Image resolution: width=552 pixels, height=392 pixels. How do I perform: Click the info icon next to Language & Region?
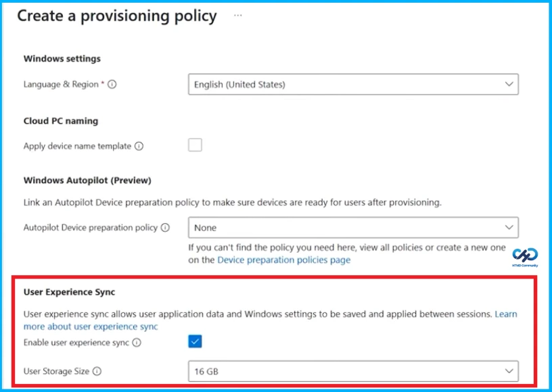pos(112,84)
